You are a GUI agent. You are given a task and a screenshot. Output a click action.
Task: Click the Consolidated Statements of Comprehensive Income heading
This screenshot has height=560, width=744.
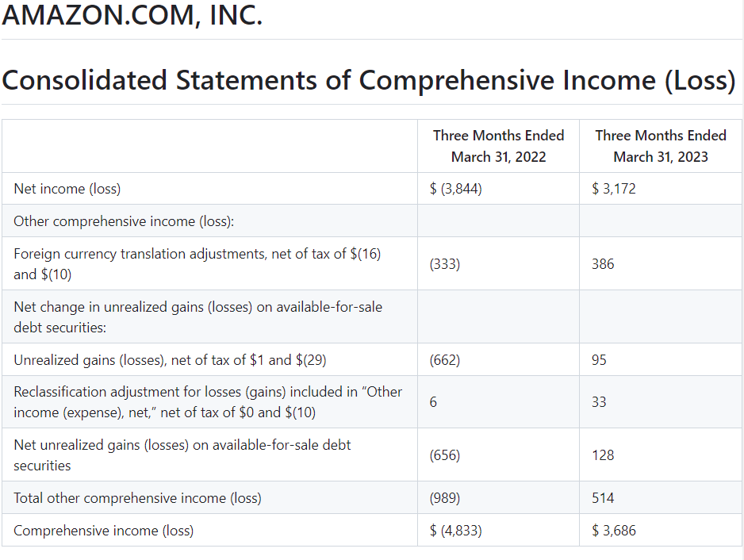tap(369, 80)
